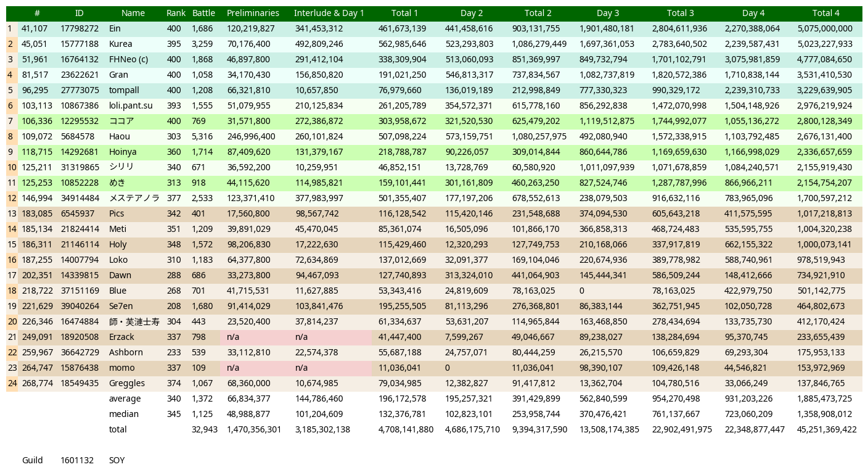Select the 'Day 3' column header
Image resolution: width=868 pixels, height=475 pixels.
click(x=608, y=13)
